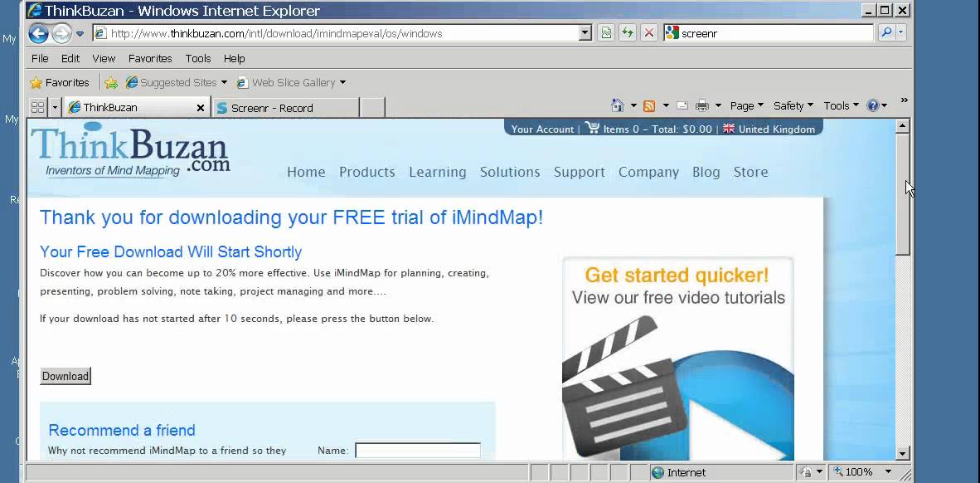Click the 100% zoom level button
The width and height of the screenshot is (980, 483).
click(x=854, y=471)
